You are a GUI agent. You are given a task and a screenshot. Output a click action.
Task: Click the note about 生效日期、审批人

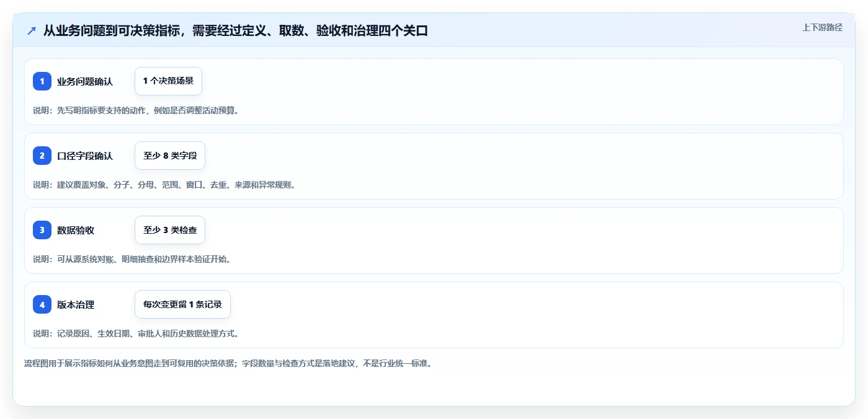pos(136,333)
